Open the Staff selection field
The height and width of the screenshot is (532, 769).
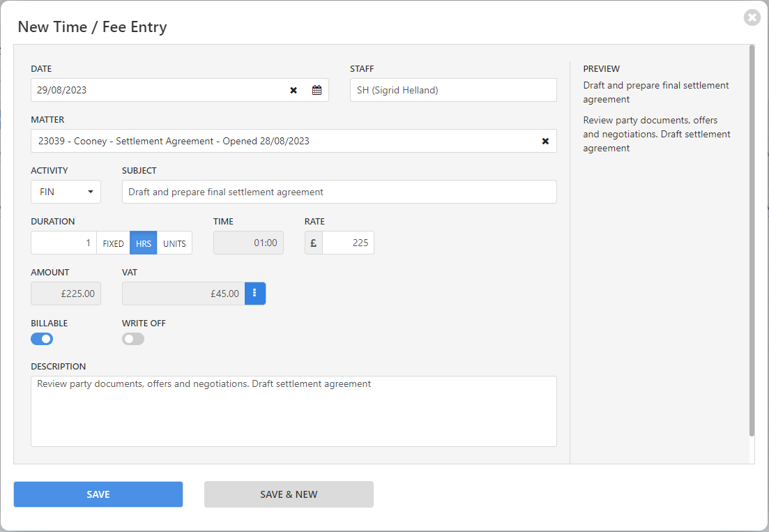pos(453,90)
